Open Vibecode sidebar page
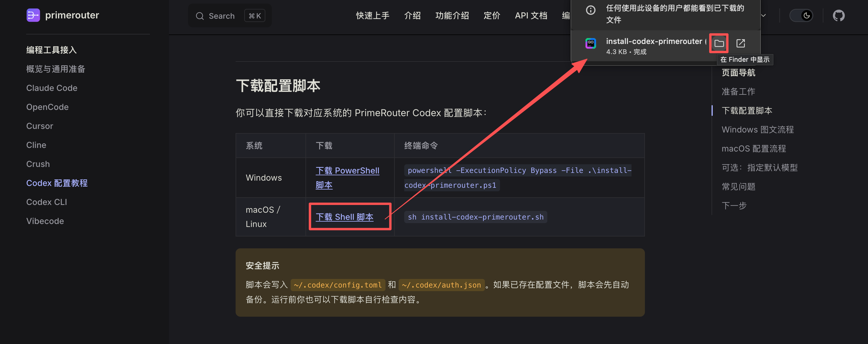Viewport: 868px width, 344px height. pos(45,221)
